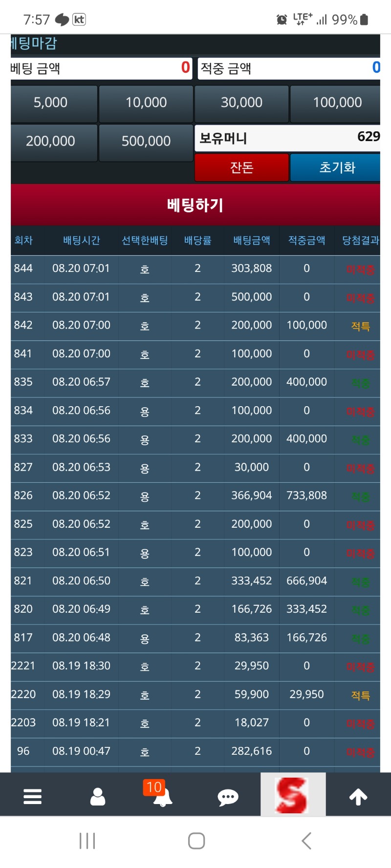Tap the red 잔돈 button
Image resolution: width=391 pixels, height=868 pixels.
tap(241, 167)
